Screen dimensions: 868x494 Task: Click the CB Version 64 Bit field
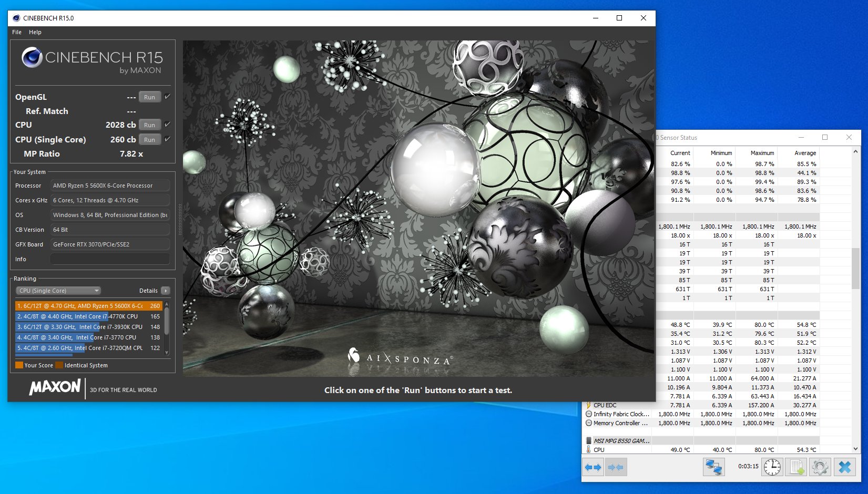pyautogui.click(x=110, y=230)
